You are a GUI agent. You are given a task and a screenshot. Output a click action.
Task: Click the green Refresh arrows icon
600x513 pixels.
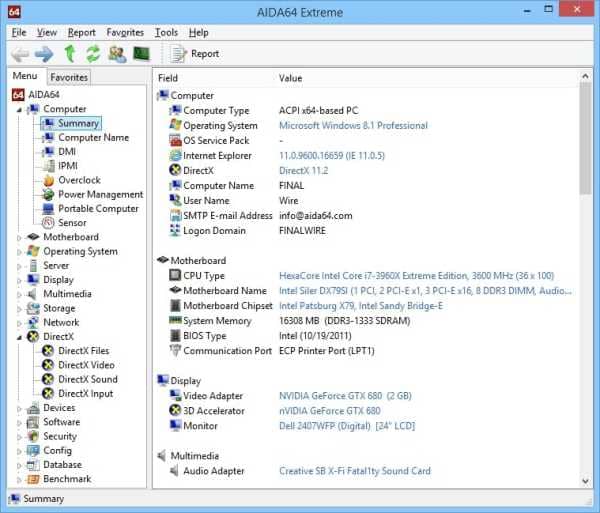93,54
